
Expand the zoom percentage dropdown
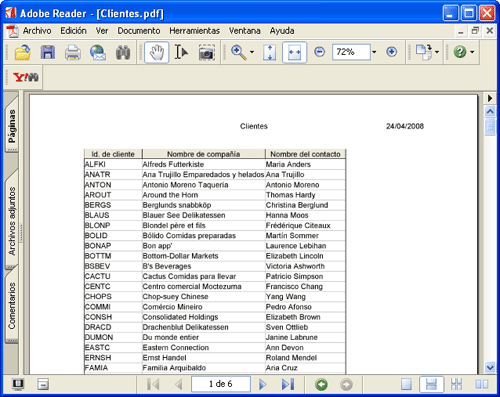374,52
